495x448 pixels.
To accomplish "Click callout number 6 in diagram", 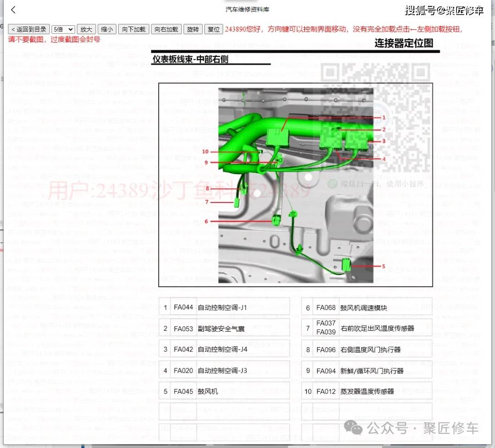I will [206, 221].
